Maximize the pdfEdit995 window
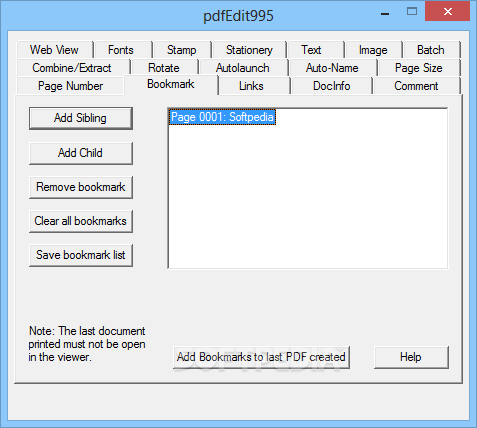The width and height of the screenshot is (477, 428). 412,12
